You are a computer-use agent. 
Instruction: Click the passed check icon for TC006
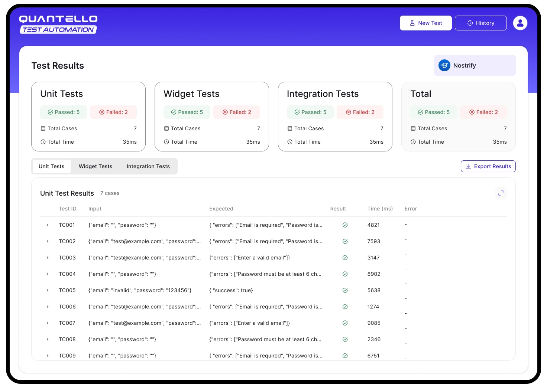(345, 307)
